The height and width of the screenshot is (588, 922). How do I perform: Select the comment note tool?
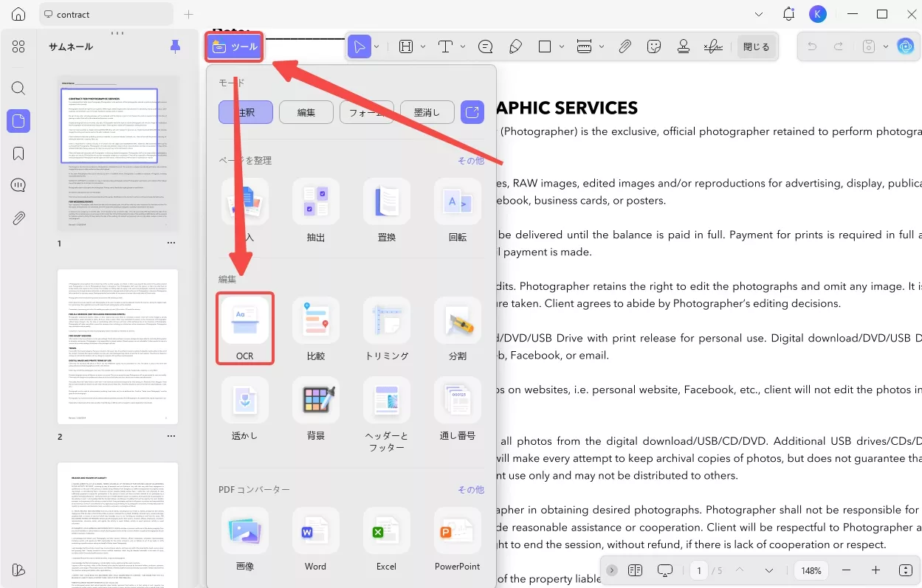pyautogui.click(x=486, y=46)
